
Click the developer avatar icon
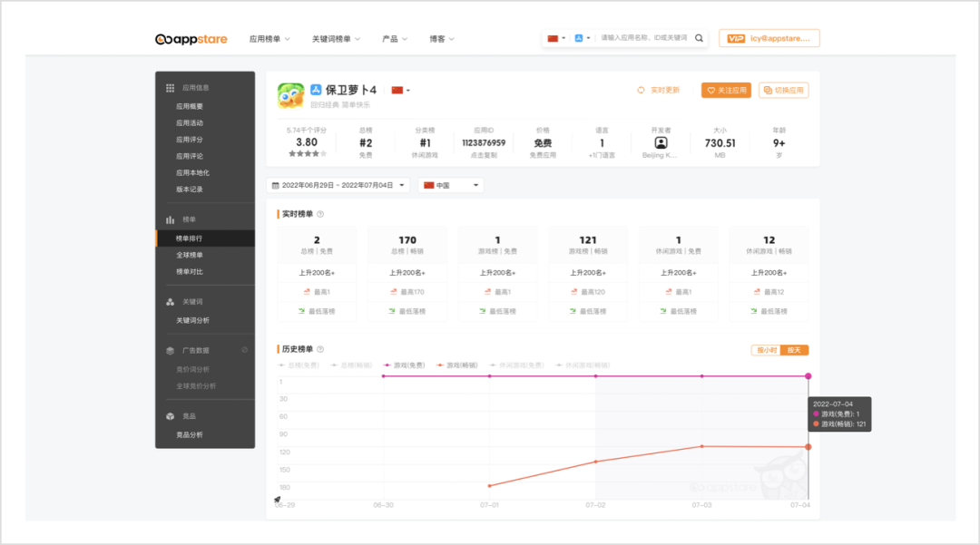point(661,142)
